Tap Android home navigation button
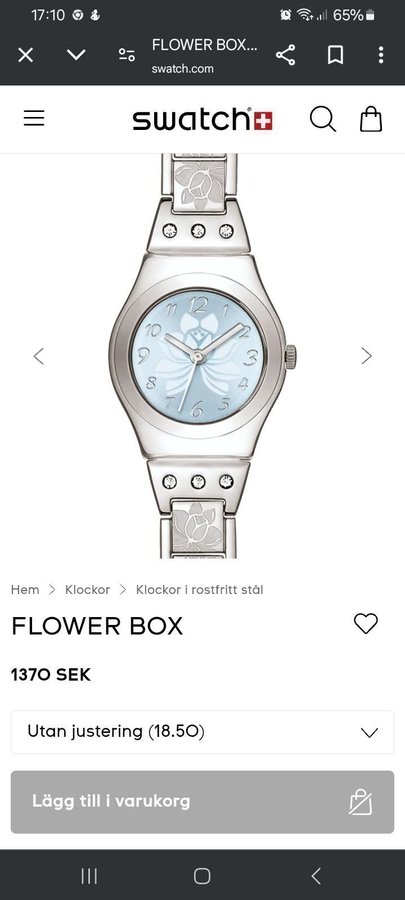This screenshot has height=900, width=405. 202,876
